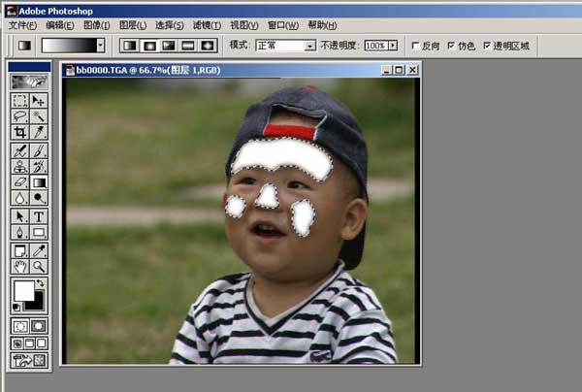The width and height of the screenshot is (582, 392).
Task: Select the Airbrush tool
Action: point(20,150)
